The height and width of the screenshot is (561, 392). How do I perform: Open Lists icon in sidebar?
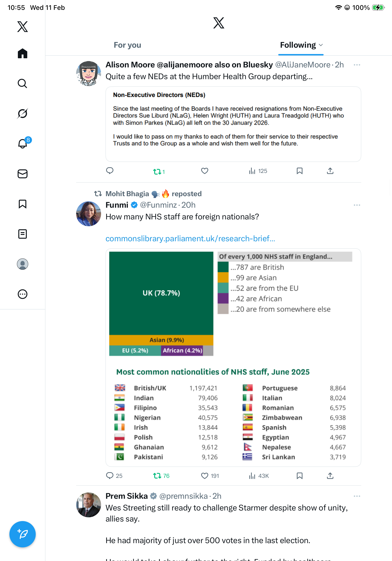coord(23,234)
